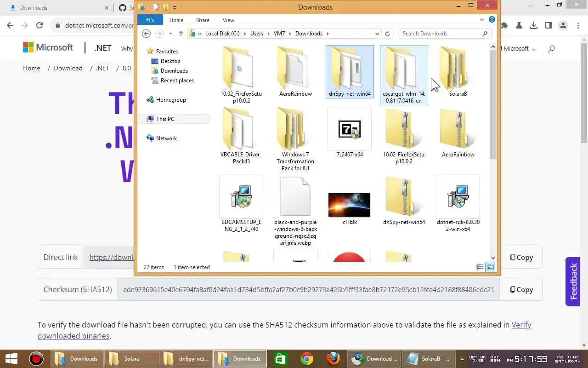Screen dimensions: 588x368
Task: Select the VBCABLE_Driver_Pack43 folder
Action: pyautogui.click(x=241, y=136)
